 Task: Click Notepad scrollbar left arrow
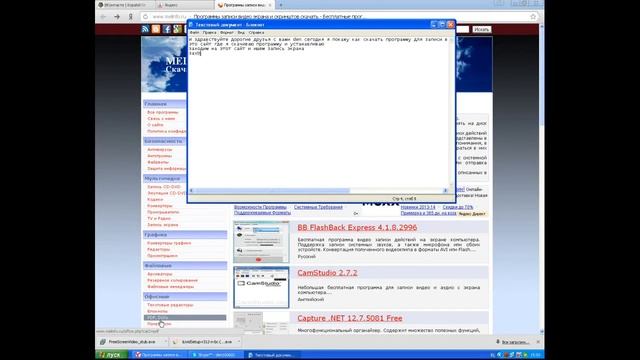click(x=191, y=191)
